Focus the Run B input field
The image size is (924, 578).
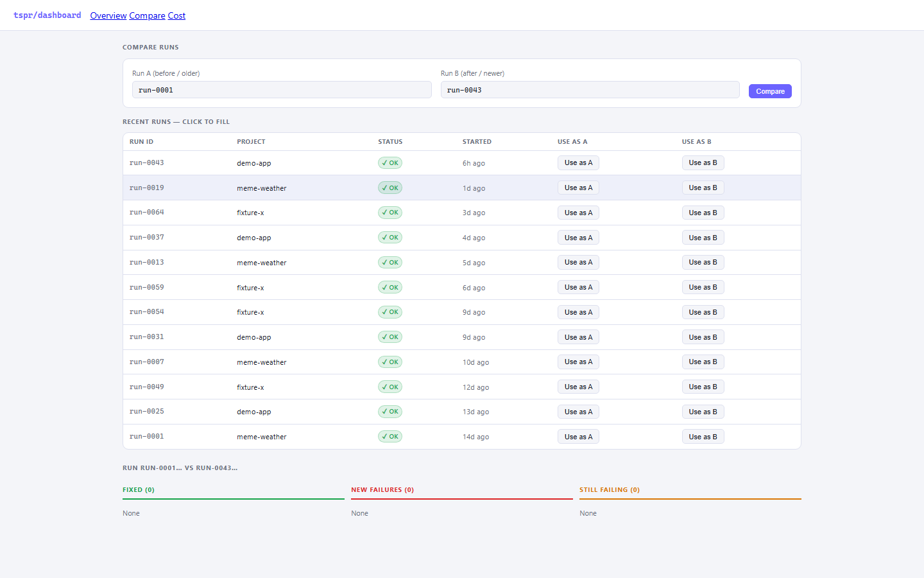coord(590,90)
